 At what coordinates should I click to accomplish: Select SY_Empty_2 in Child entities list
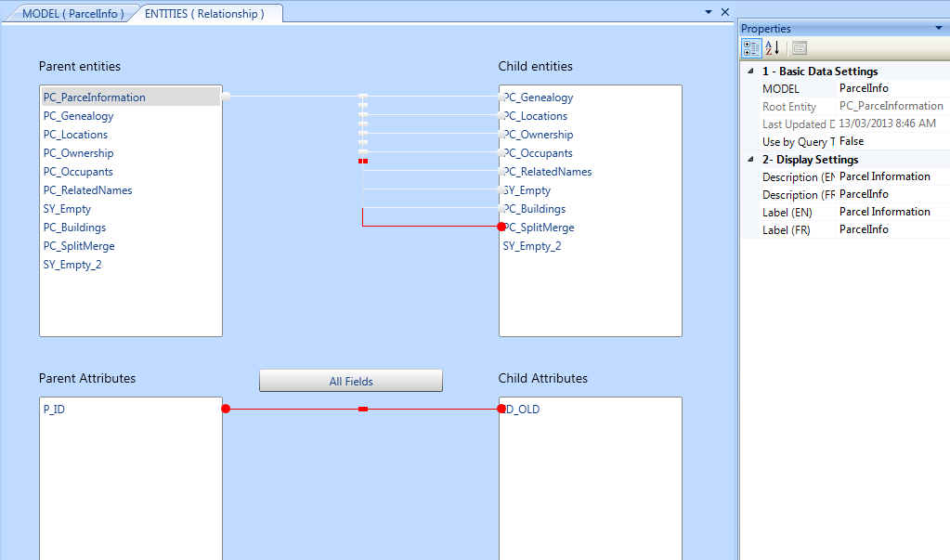(x=532, y=246)
